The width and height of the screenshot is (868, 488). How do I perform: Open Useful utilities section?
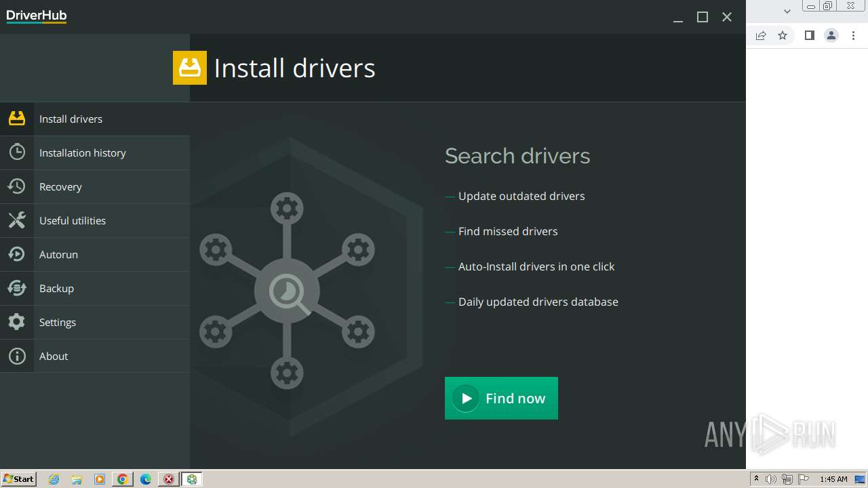[x=95, y=220]
